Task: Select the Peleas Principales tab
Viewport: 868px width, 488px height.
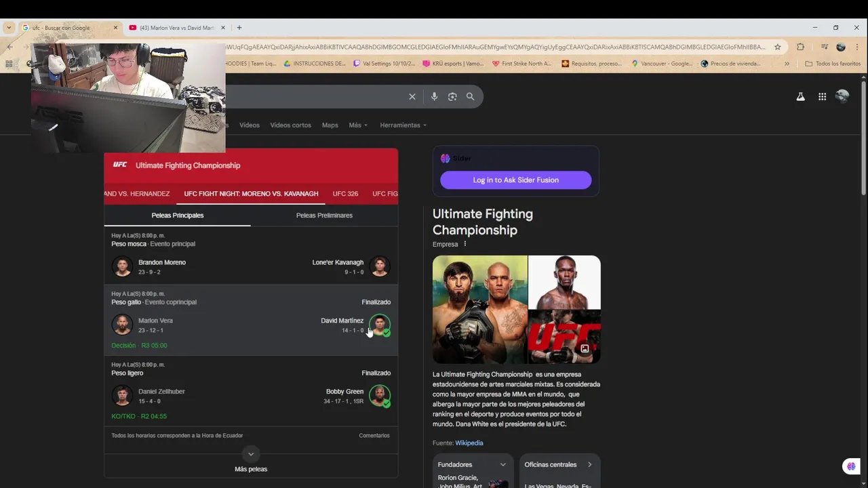Action: (178, 215)
